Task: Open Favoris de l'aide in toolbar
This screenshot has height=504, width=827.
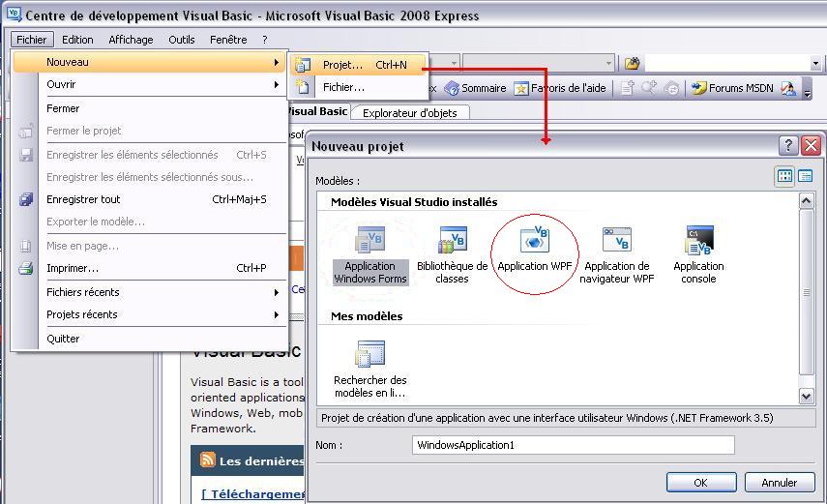Action: click(560, 88)
